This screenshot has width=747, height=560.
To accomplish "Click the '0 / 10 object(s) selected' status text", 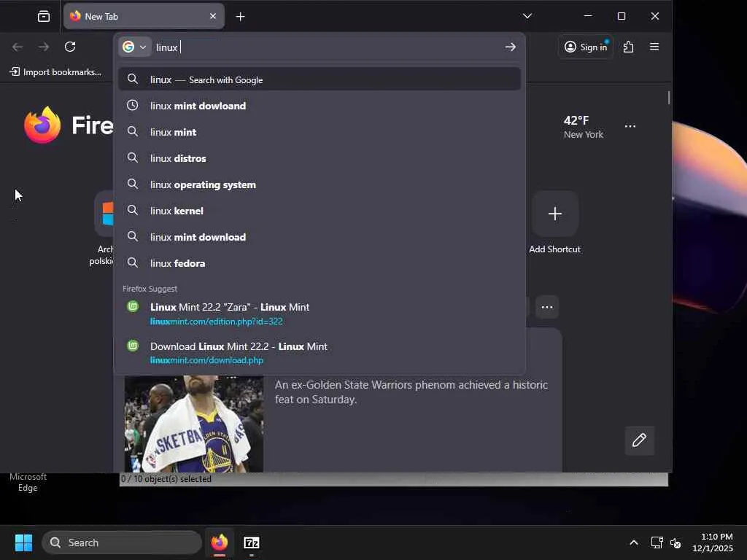I will click(x=166, y=479).
